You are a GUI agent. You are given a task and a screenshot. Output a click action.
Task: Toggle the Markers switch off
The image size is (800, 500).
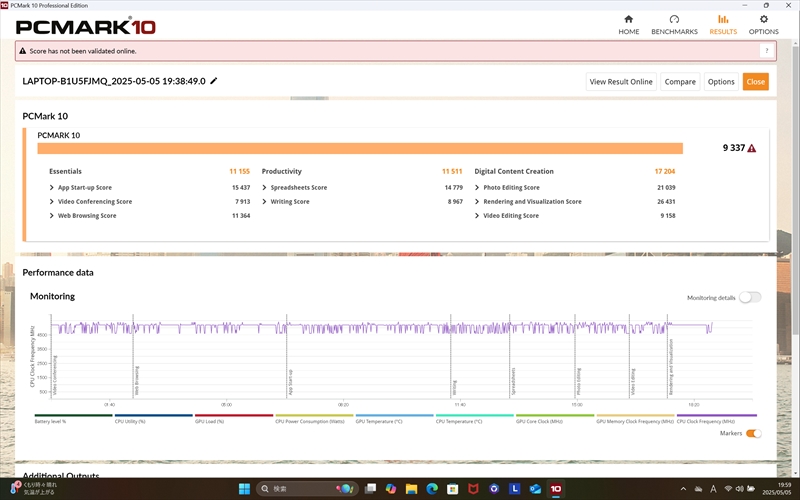[754, 433]
